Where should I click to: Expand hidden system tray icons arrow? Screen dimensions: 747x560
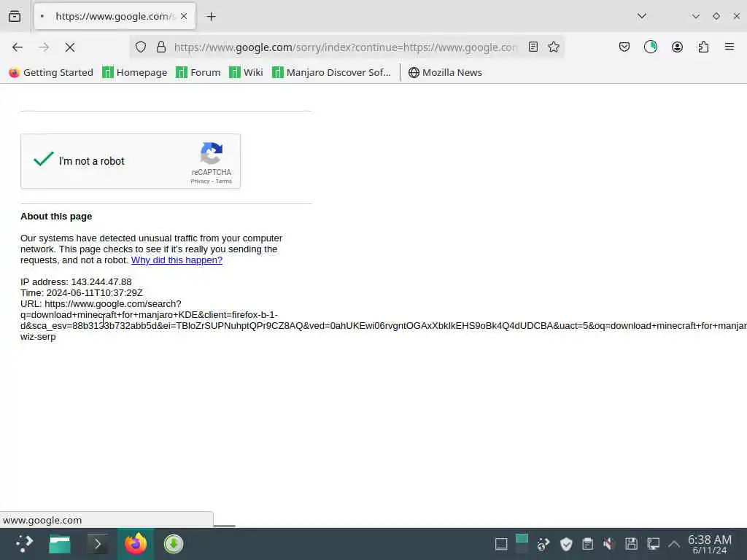pos(674,544)
